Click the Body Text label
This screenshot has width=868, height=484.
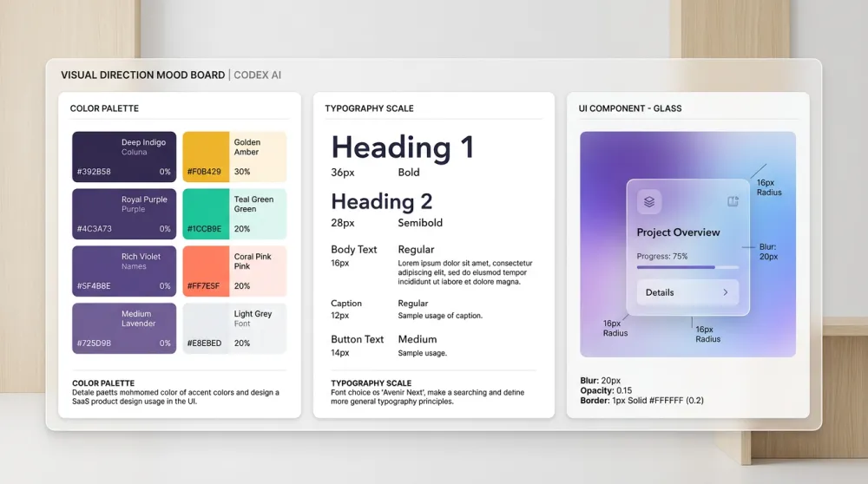click(354, 250)
